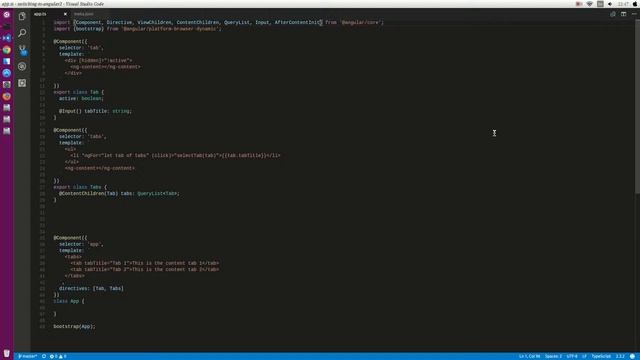Change language mode via TypeScript indicator
The image size is (640, 360).
(x=601, y=356)
